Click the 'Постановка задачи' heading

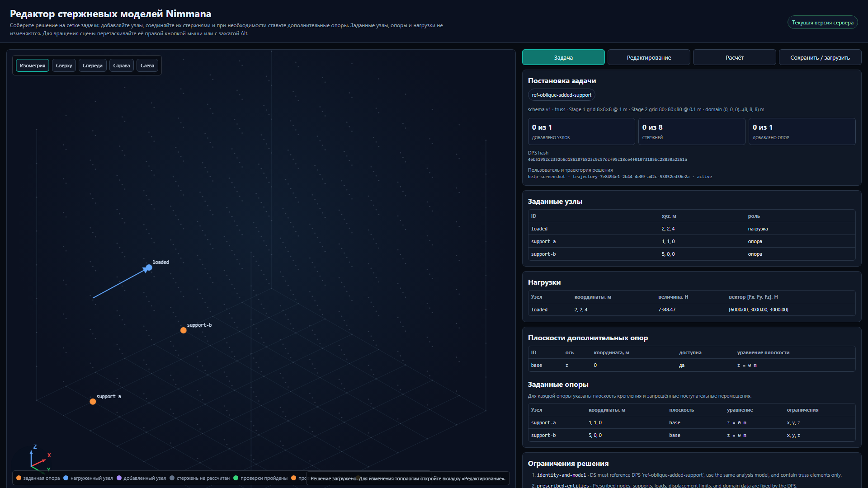[x=562, y=81]
